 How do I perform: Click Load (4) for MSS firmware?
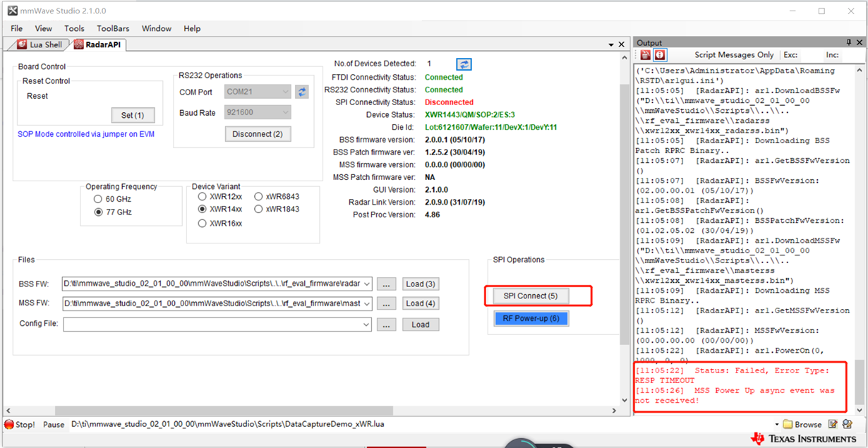pyautogui.click(x=421, y=303)
